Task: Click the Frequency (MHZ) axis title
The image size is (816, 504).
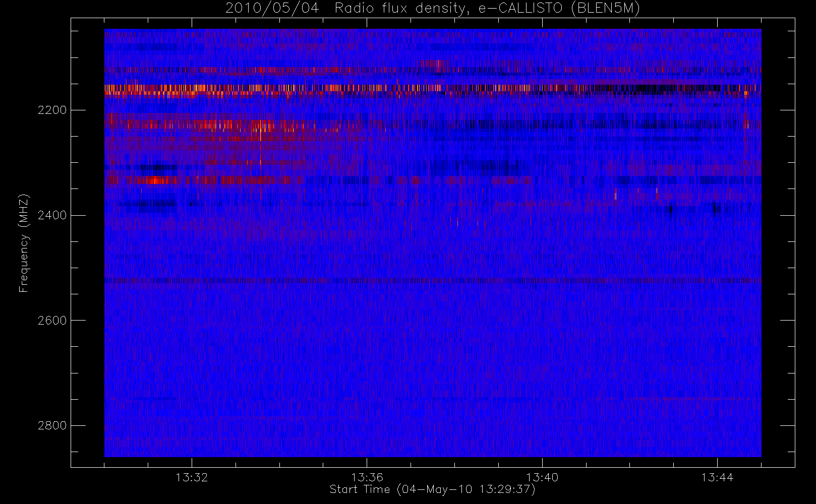Action: (x=24, y=243)
